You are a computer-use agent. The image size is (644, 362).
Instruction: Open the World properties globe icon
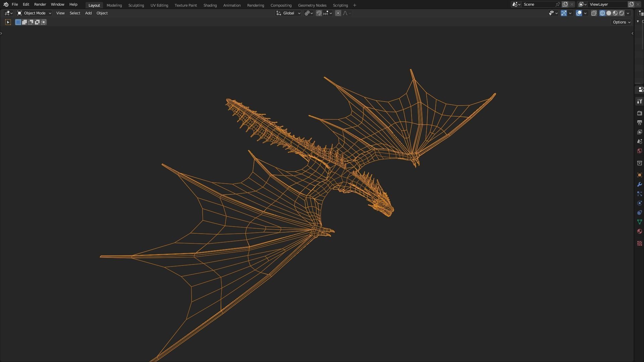click(x=639, y=151)
